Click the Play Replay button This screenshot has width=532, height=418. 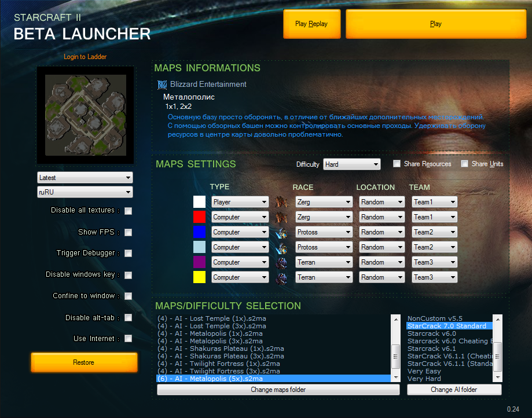(x=311, y=24)
